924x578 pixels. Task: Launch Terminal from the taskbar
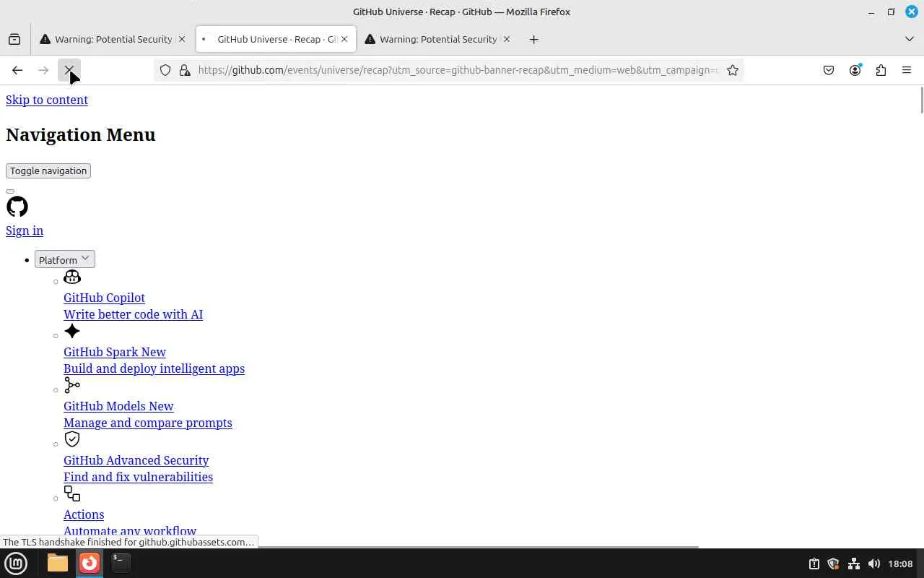[121, 563]
